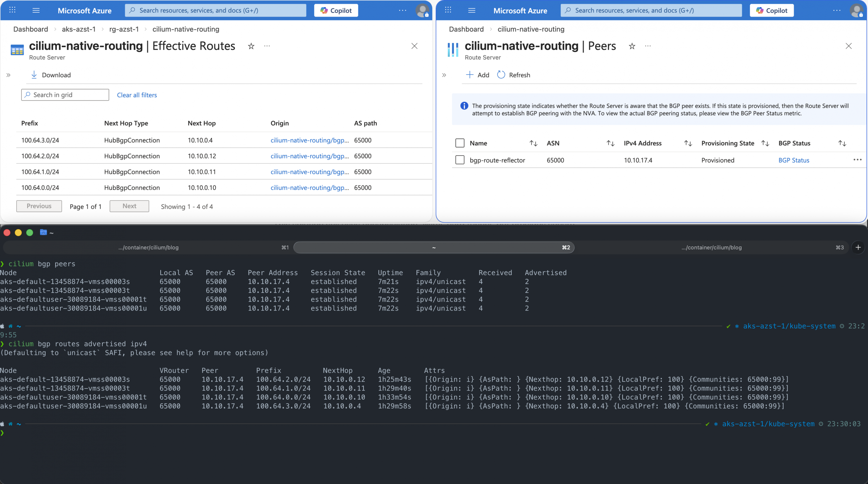The height and width of the screenshot is (484, 868).
Task: Favorite the Peers page with star icon
Action: [632, 46]
